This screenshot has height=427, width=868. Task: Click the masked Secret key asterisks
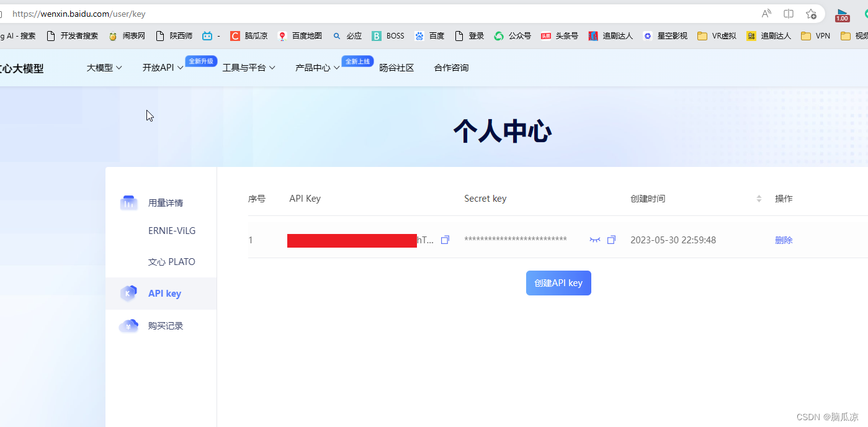(516, 240)
